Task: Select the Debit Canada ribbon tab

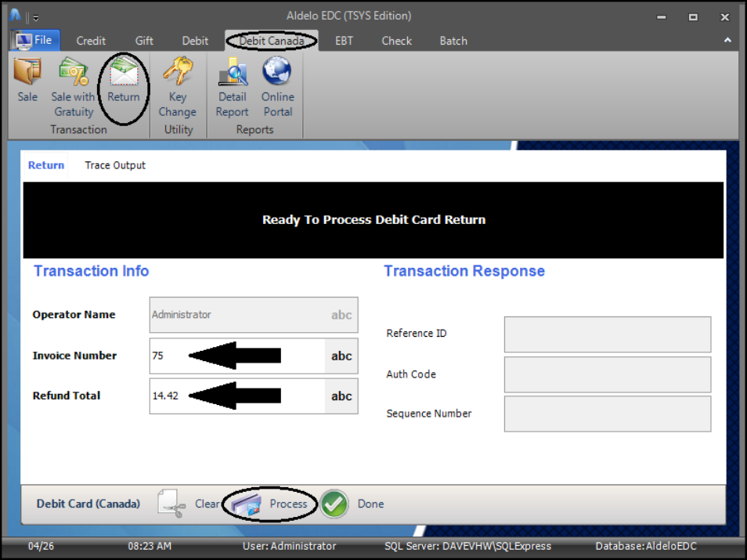Action: click(x=272, y=41)
